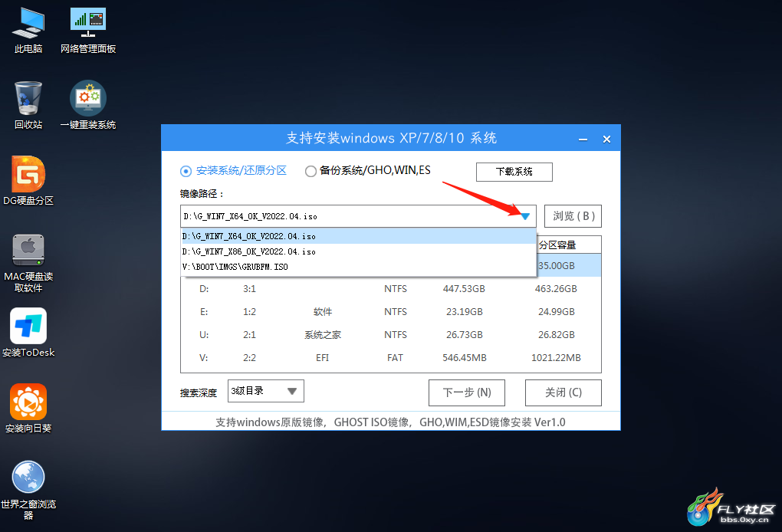
Task: Click the 浏览 (B) browse button
Action: (x=573, y=216)
